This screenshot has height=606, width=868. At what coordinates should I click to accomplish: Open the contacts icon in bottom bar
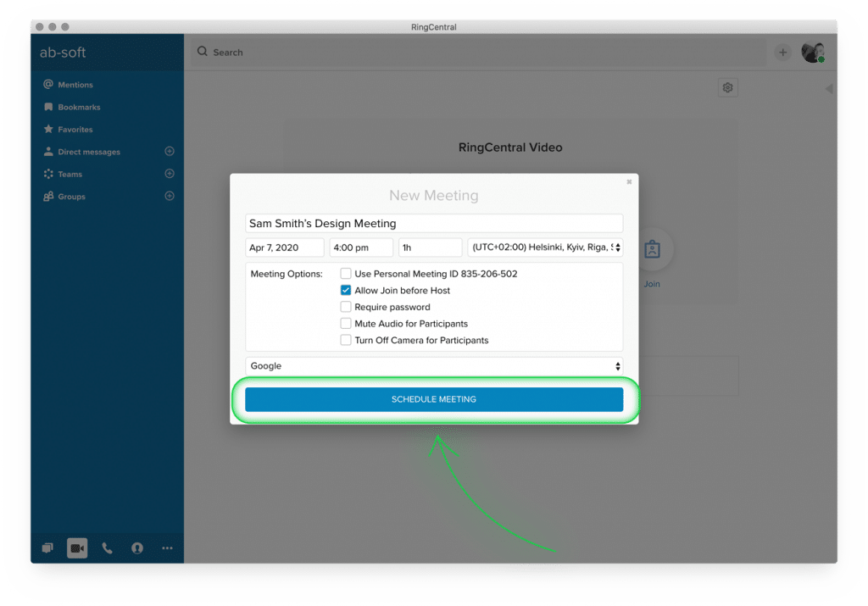coord(137,548)
